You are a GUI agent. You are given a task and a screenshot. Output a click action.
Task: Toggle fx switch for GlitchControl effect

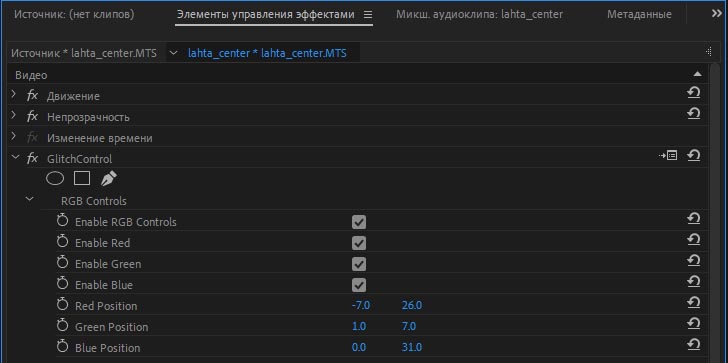tap(32, 158)
